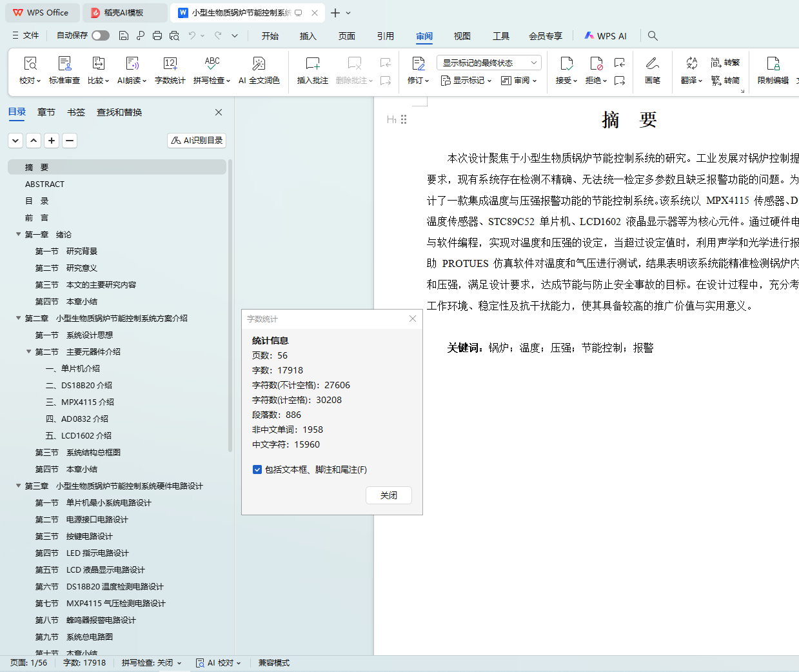Open the 显示标记的最终状态 dropdown
This screenshot has width=799, height=672.
click(x=489, y=63)
